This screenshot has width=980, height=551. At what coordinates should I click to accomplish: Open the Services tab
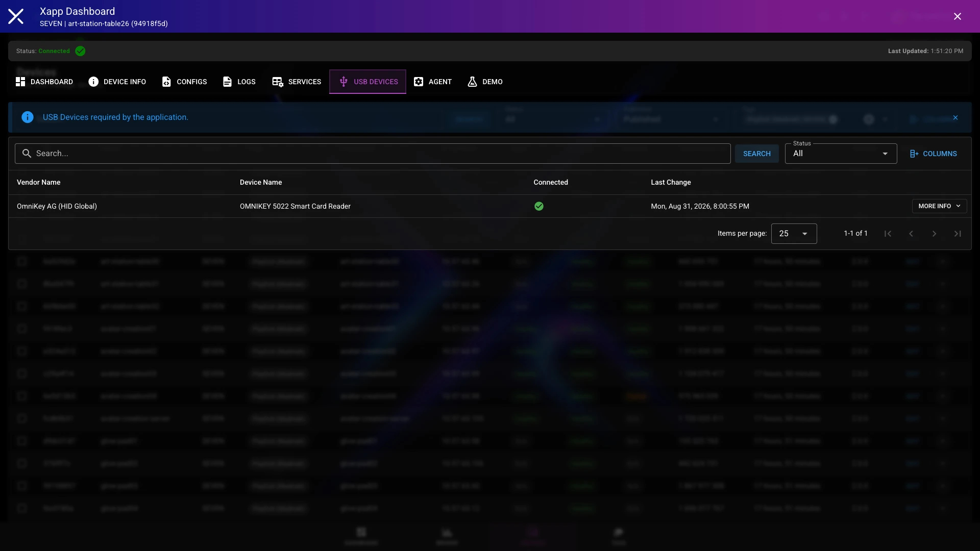[297, 82]
